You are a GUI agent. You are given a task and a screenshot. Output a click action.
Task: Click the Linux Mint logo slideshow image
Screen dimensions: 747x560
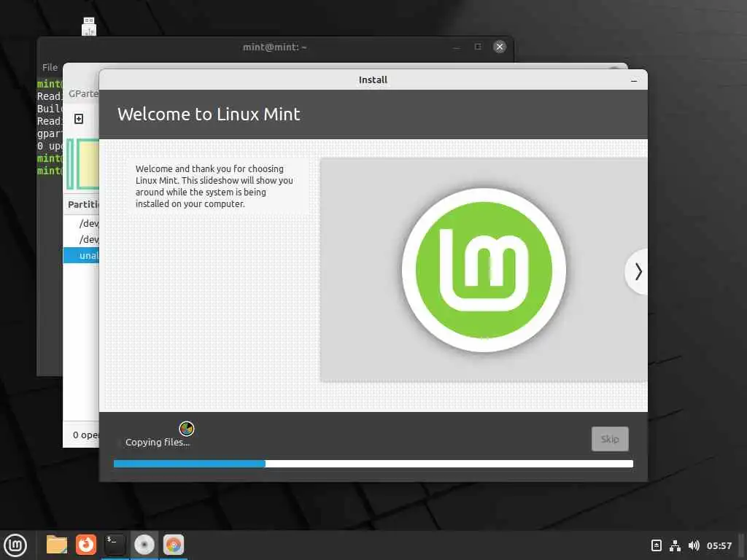click(x=484, y=270)
